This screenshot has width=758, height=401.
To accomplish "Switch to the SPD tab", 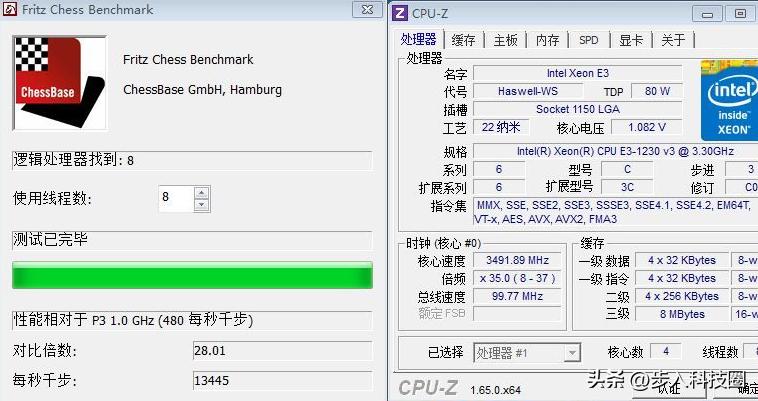I will (589, 40).
